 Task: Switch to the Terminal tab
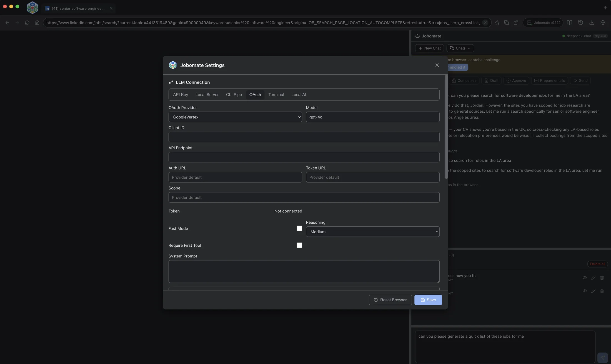(276, 95)
